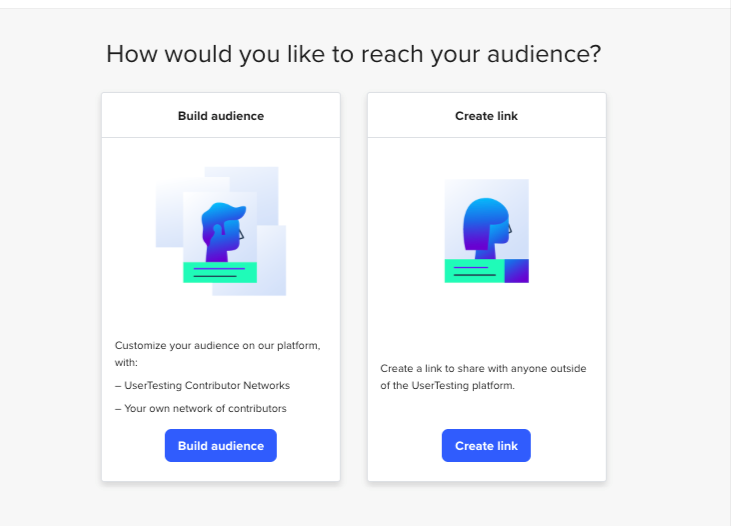Select the Create link card header title
The image size is (731, 526).
pyautogui.click(x=486, y=116)
